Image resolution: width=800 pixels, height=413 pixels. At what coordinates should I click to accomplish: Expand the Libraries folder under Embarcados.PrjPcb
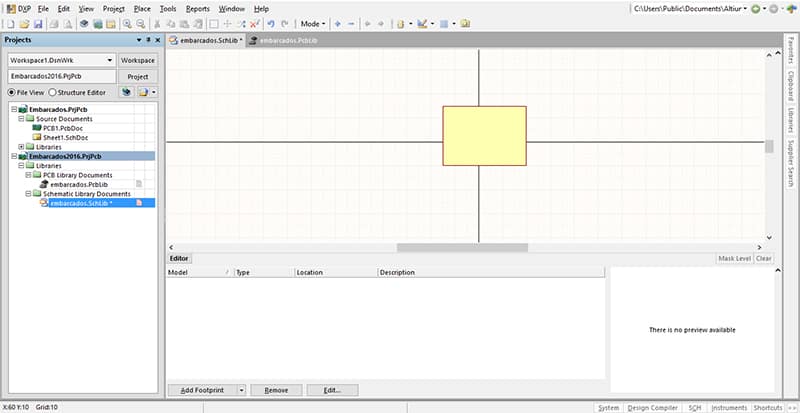point(21,147)
